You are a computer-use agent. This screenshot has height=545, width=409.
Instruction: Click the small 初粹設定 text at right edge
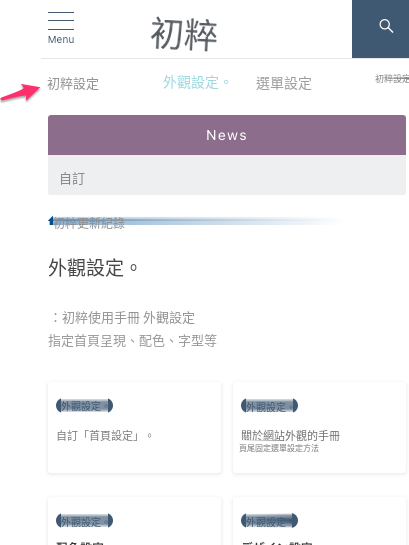point(392,79)
